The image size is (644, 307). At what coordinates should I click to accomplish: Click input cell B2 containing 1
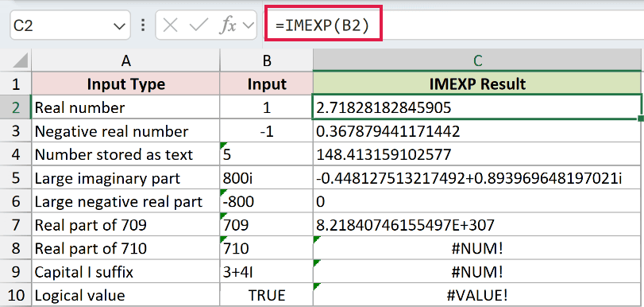coord(267,107)
